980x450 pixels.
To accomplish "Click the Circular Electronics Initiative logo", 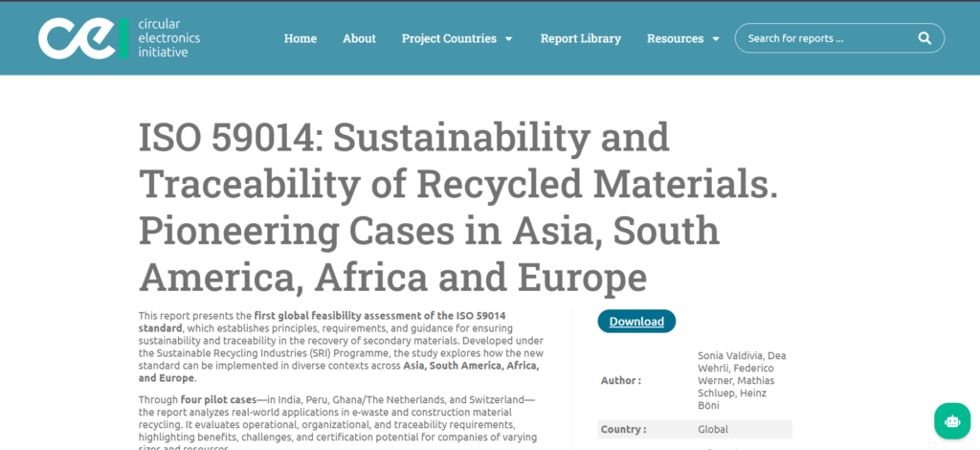I will click(120, 38).
